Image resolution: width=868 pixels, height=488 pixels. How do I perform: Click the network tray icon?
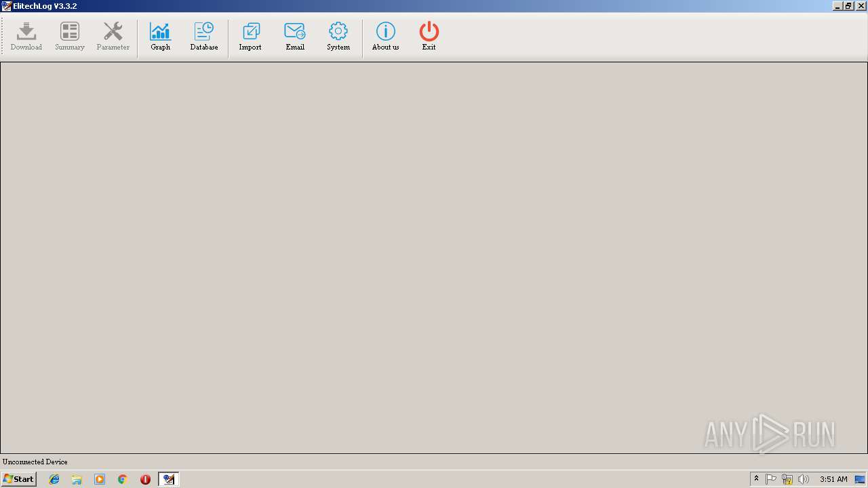click(787, 479)
